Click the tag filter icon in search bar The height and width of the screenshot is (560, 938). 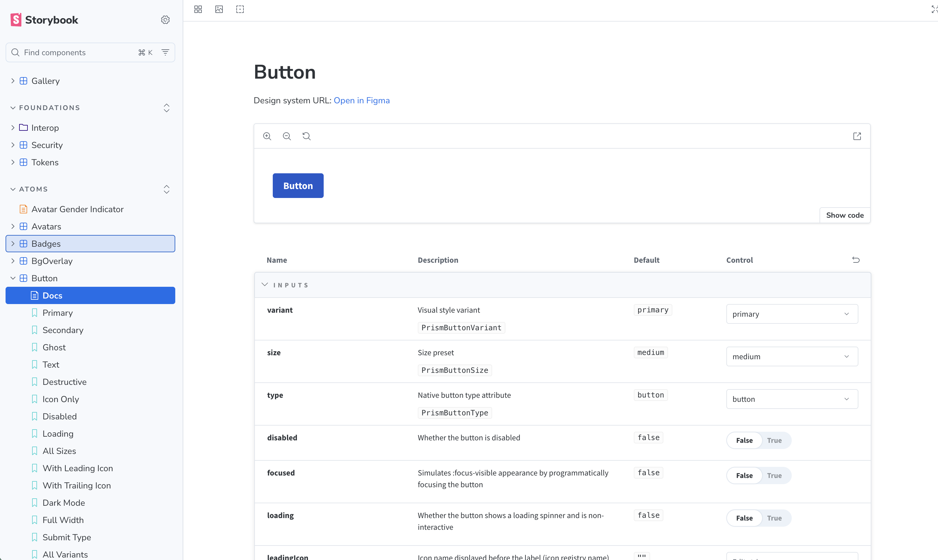(x=165, y=52)
